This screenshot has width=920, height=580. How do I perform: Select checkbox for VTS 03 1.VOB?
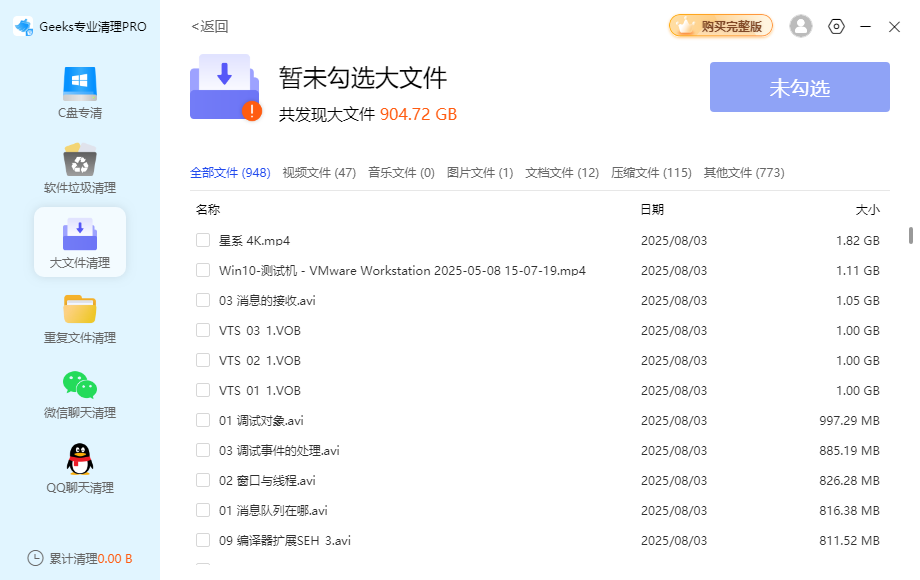pyautogui.click(x=203, y=330)
